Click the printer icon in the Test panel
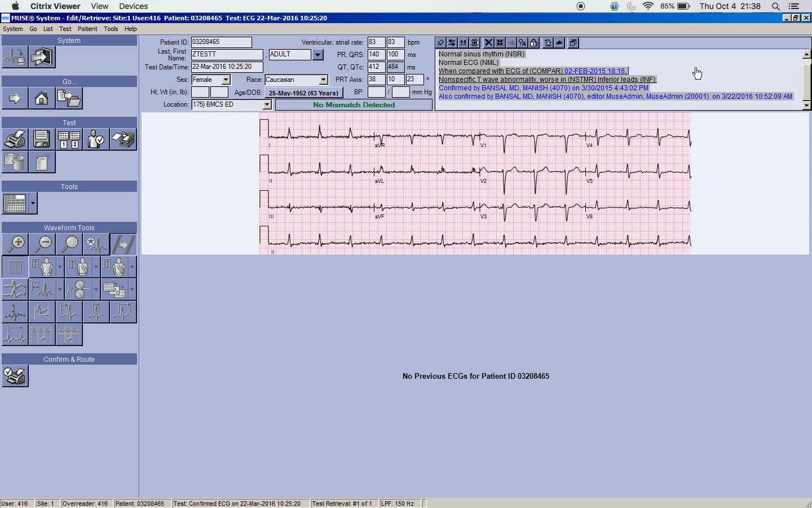 pos(15,139)
